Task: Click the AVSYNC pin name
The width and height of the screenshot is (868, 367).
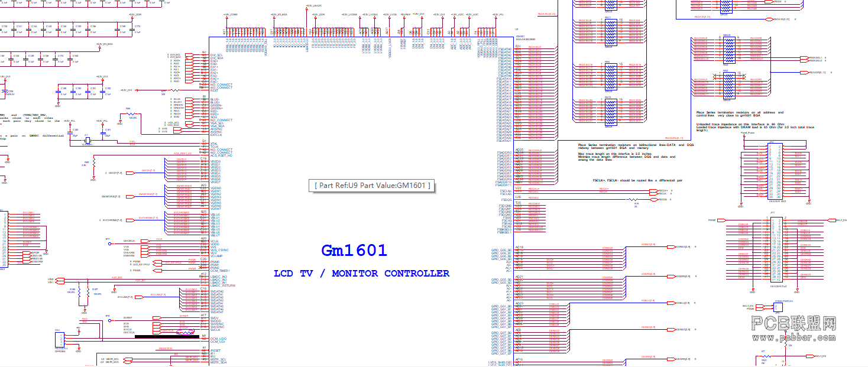Action: 217,132
